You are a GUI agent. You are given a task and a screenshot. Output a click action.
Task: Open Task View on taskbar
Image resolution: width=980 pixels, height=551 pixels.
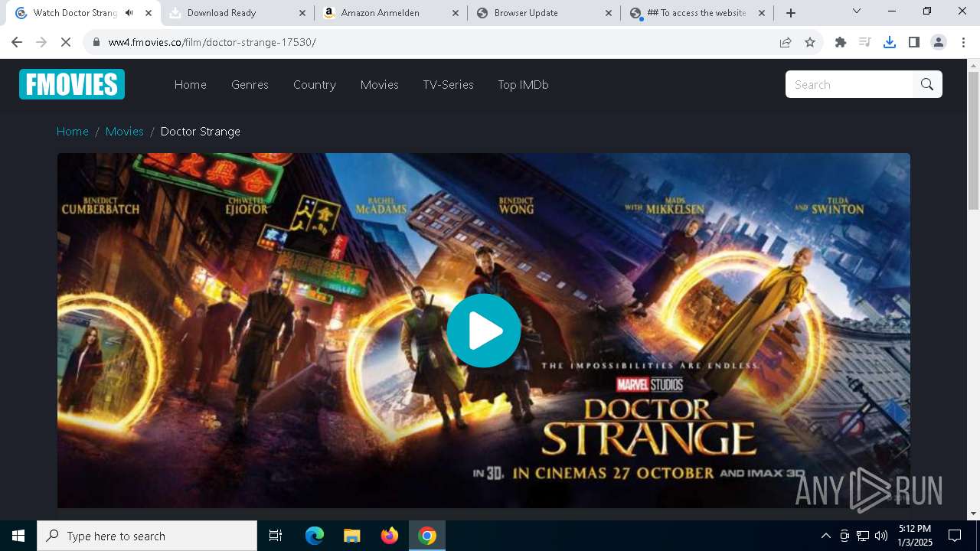pos(276,536)
